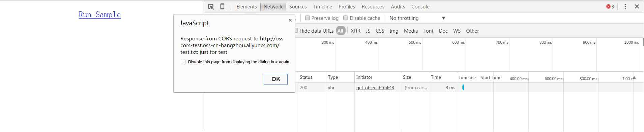Open the No throttling dropdown
The width and height of the screenshot is (644, 132).
click(x=417, y=18)
